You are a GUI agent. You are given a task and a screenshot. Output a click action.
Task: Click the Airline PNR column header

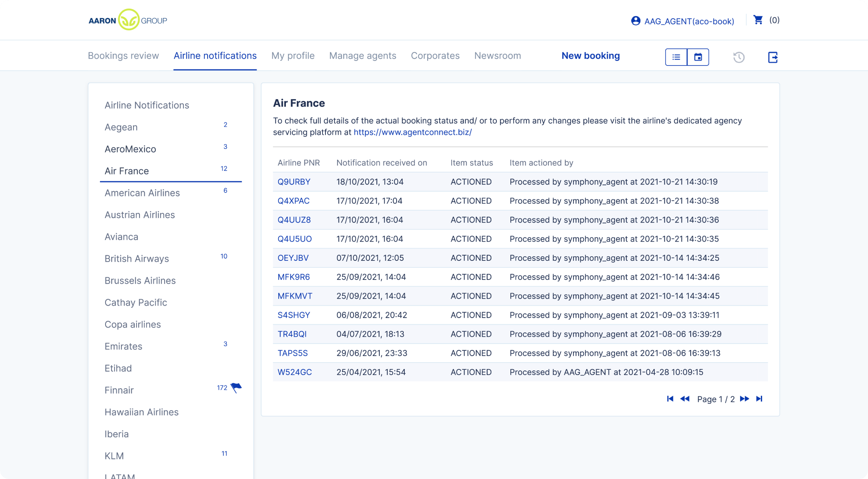[299, 163]
